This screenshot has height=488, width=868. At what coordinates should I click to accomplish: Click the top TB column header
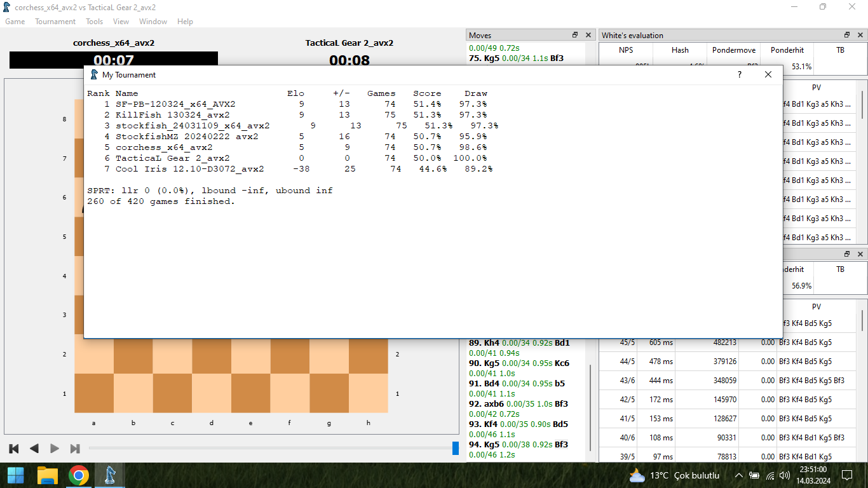click(x=840, y=50)
